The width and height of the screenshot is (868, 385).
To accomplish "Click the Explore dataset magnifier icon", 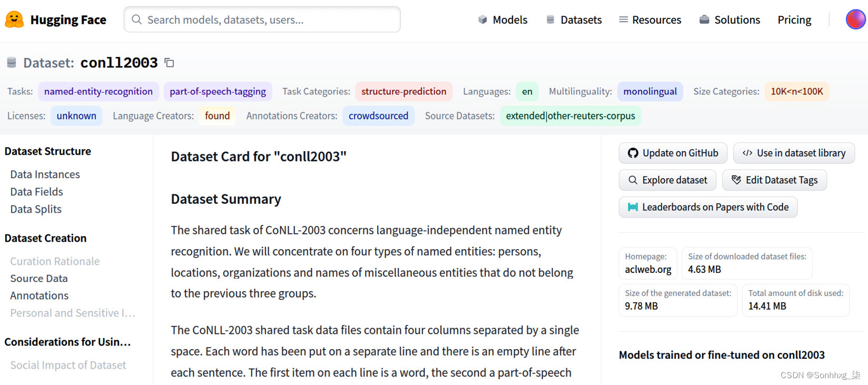I will [633, 180].
